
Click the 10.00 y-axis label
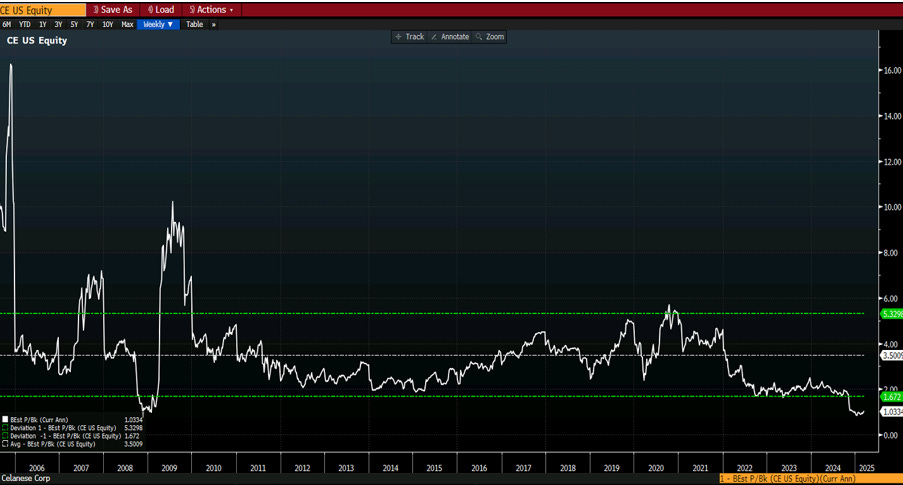click(893, 207)
